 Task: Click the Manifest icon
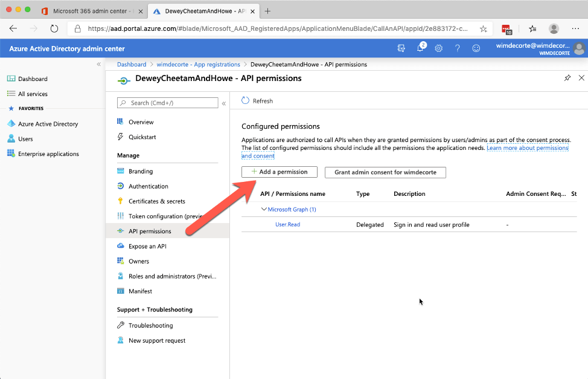coord(120,291)
